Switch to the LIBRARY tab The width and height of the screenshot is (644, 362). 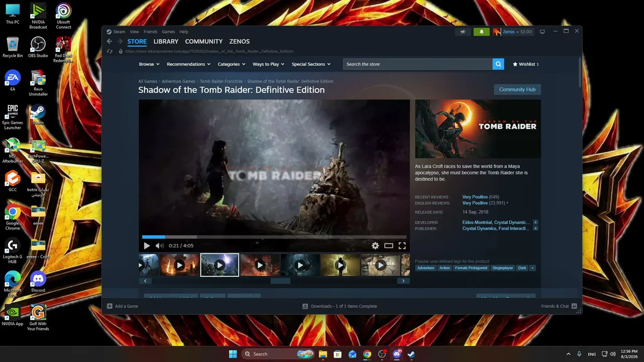pos(166,42)
